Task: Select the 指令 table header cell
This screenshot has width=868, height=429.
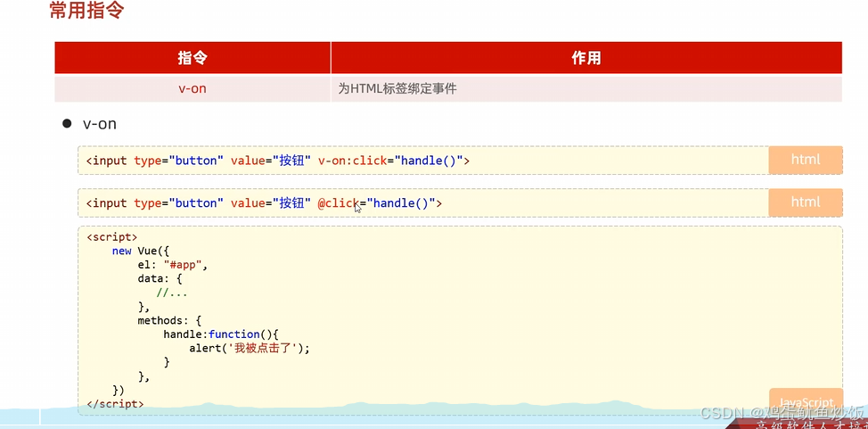Action: point(192,58)
